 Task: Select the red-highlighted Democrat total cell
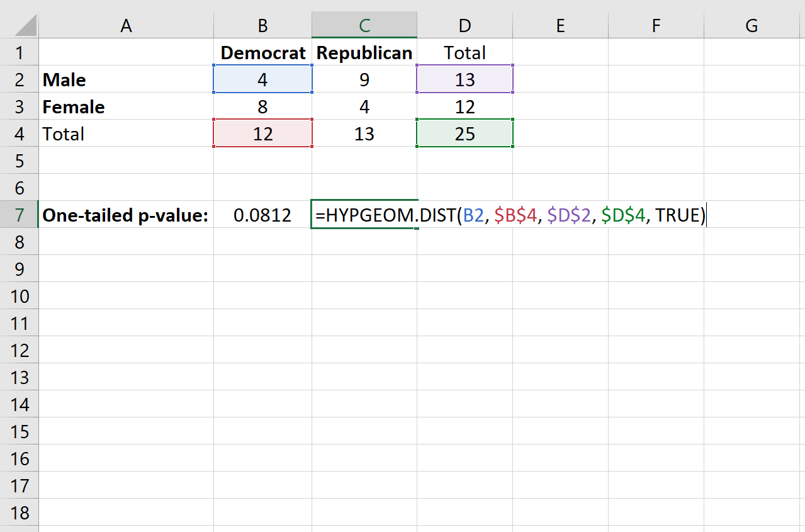[x=263, y=134]
